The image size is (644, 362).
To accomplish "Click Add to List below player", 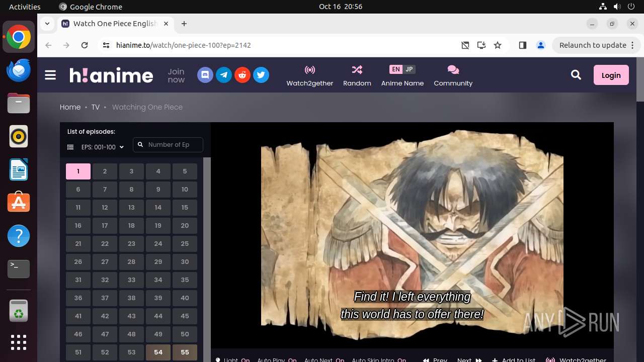I will 514,360.
